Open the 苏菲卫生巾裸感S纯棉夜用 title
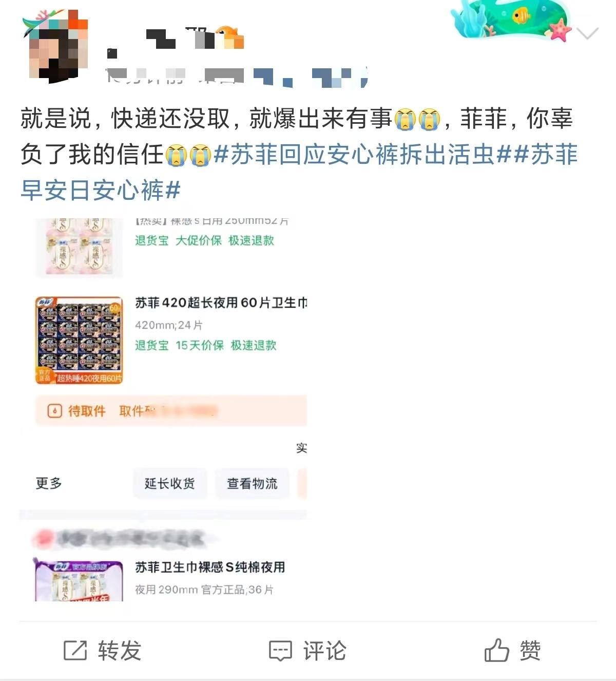The width and height of the screenshot is (616, 681). coord(210,567)
